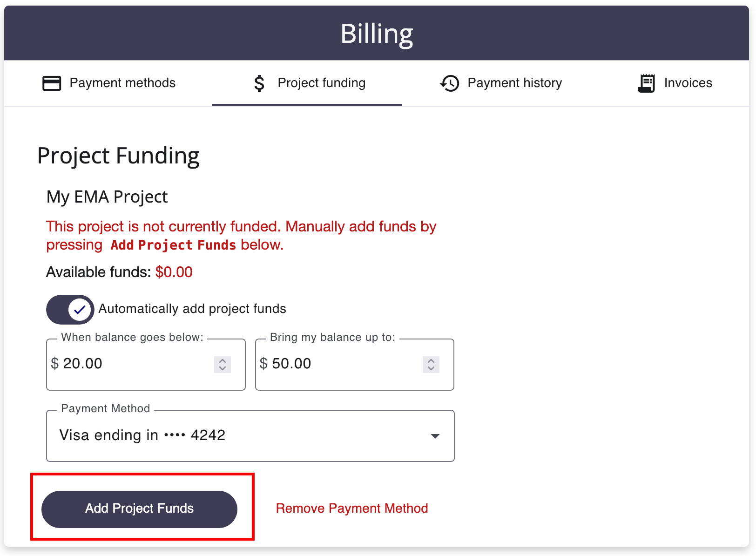This screenshot has height=556, width=756.
Task: Click the dollar sign icon for Project funding
Action: pyautogui.click(x=259, y=83)
